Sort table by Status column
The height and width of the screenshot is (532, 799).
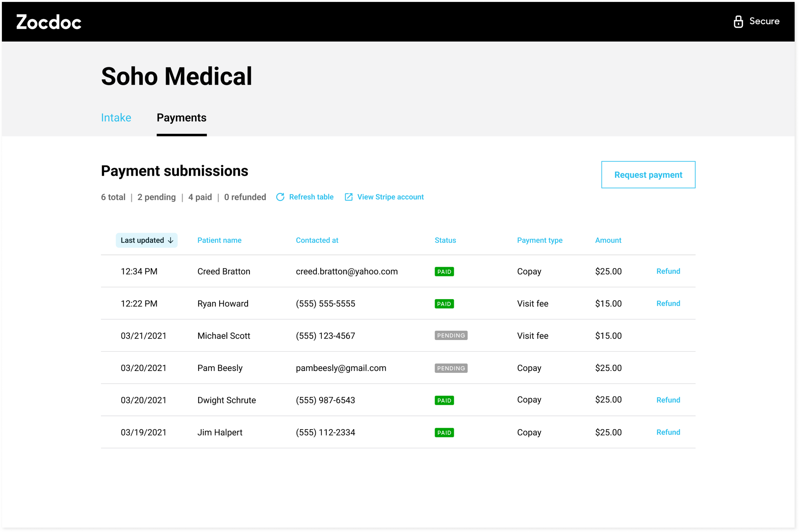pyautogui.click(x=445, y=240)
